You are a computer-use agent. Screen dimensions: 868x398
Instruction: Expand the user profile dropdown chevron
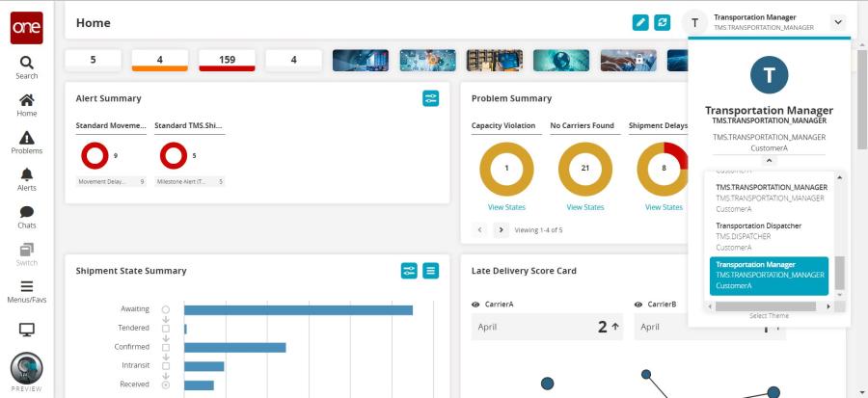(x=837, y=22)
